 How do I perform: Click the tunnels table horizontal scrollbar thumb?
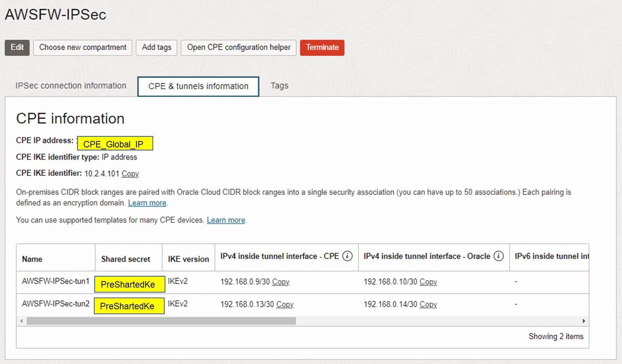(x=161, y=321)
